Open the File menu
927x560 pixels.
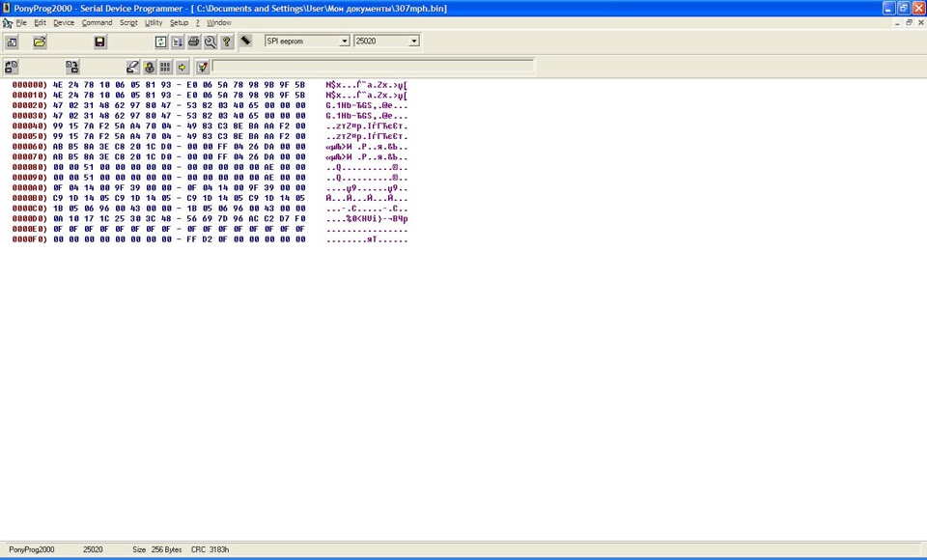21,23
